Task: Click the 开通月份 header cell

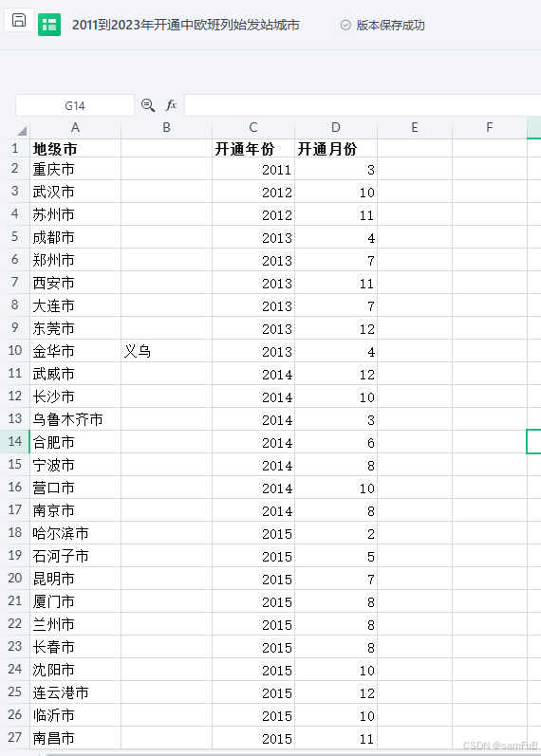Action: [336, 149]
